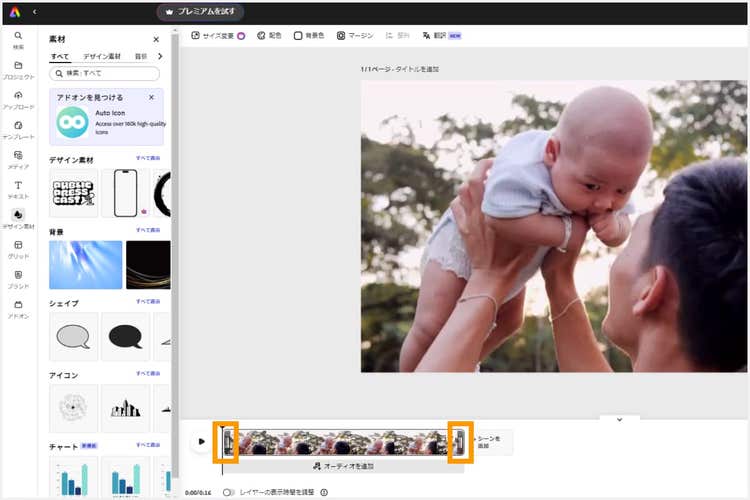Open the プロジェクト sidebar panel

18,70
